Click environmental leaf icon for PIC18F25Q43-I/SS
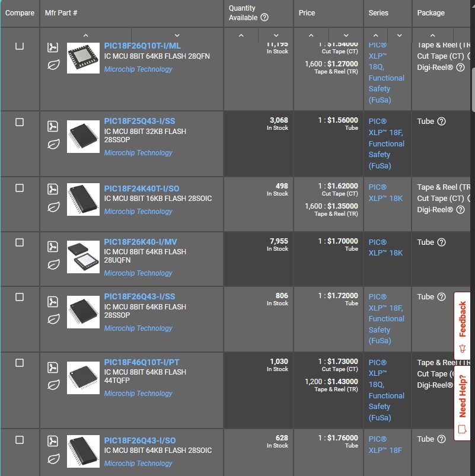Image resolution: width=475 pixels, height=476 pixels. (53, 144)
